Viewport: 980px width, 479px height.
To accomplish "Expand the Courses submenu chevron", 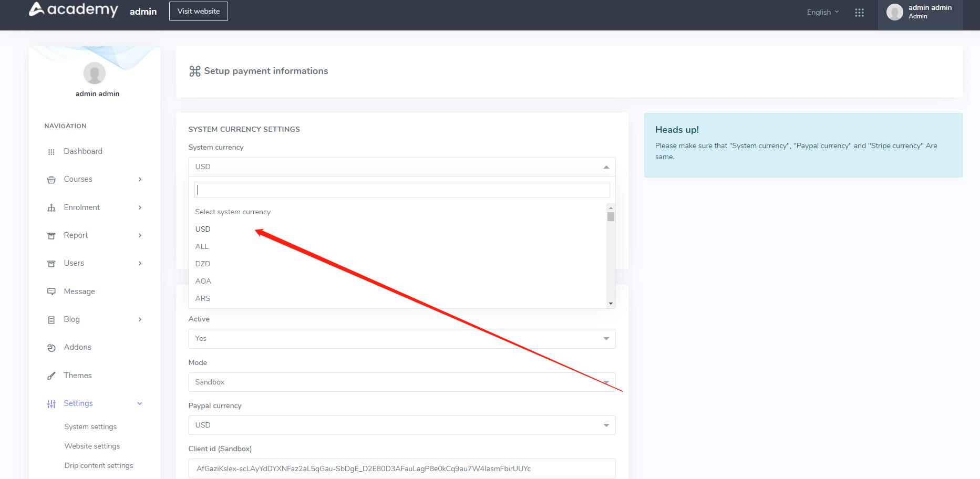I will (140, 179).
